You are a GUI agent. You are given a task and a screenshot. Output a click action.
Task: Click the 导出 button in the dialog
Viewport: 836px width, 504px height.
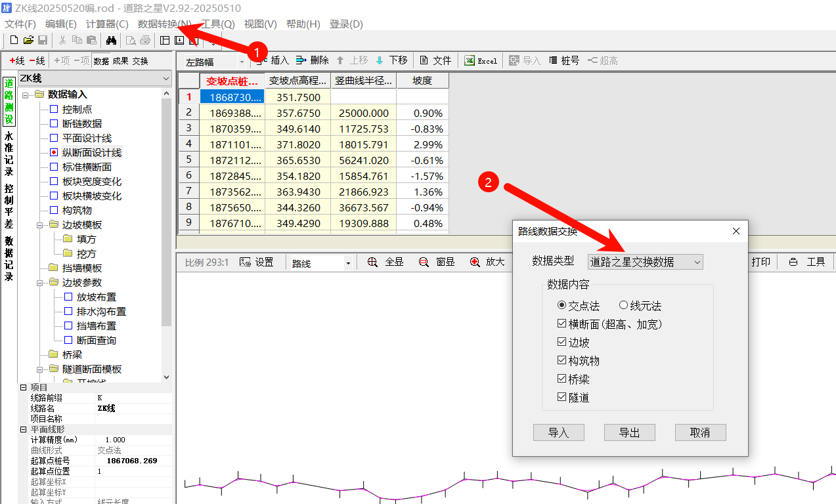click(629, 432)
